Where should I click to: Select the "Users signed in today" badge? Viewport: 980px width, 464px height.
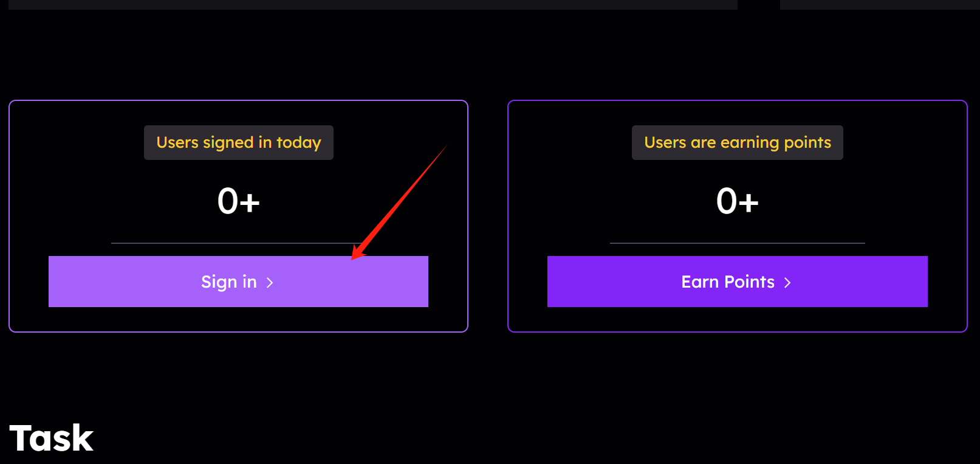tap(238, 142)
